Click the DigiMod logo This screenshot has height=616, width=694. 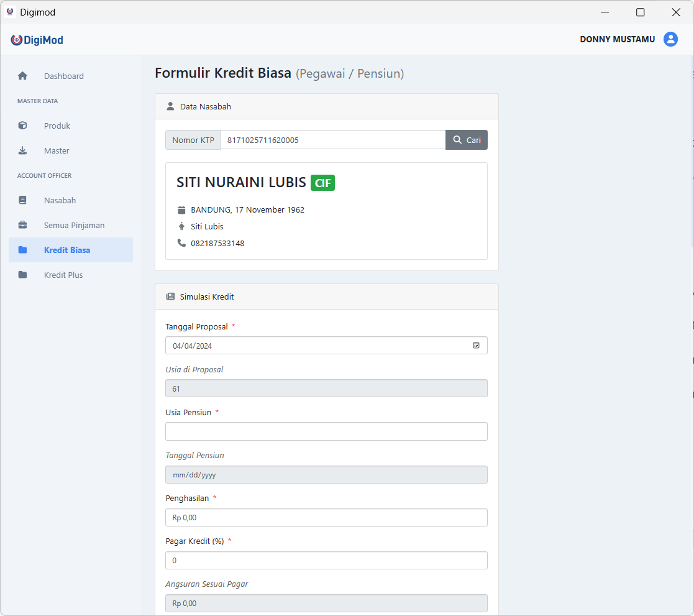tap(37, 40)
